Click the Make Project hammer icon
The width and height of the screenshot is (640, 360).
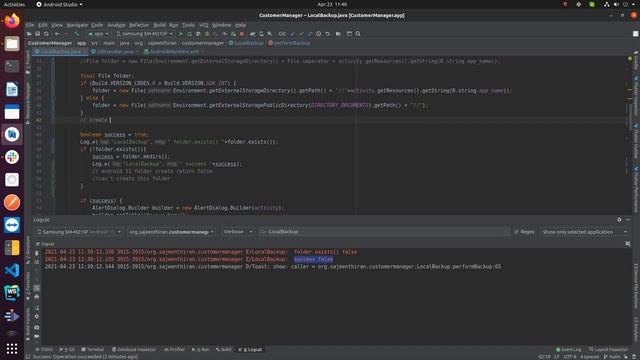point(77,34)
